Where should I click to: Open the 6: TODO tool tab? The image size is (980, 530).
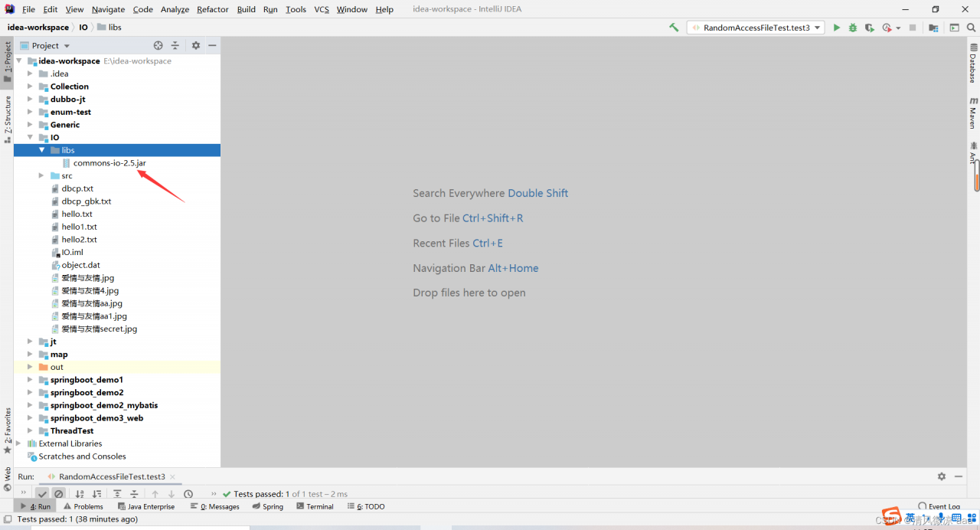(366, 506)
